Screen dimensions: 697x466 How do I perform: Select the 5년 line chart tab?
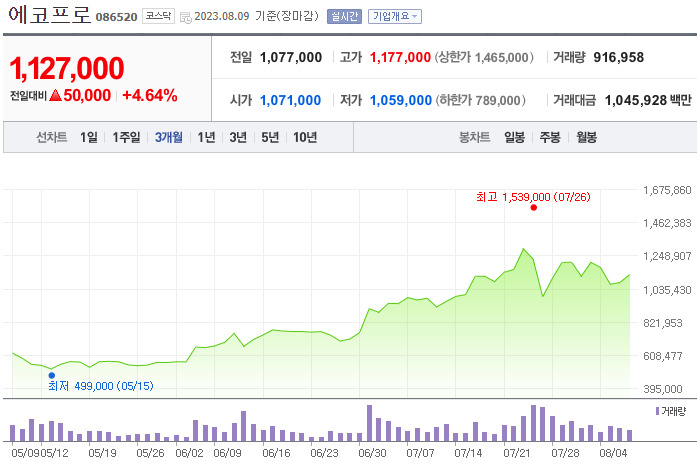pyautogui.click(x=270, y=137)
